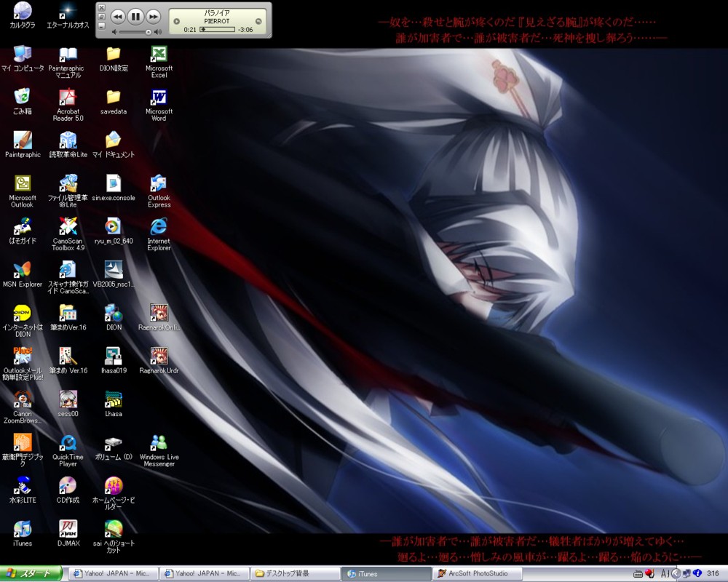Select the Internet Explorer desktop icon
Screen dimensions: 728x582
[159, 234]
